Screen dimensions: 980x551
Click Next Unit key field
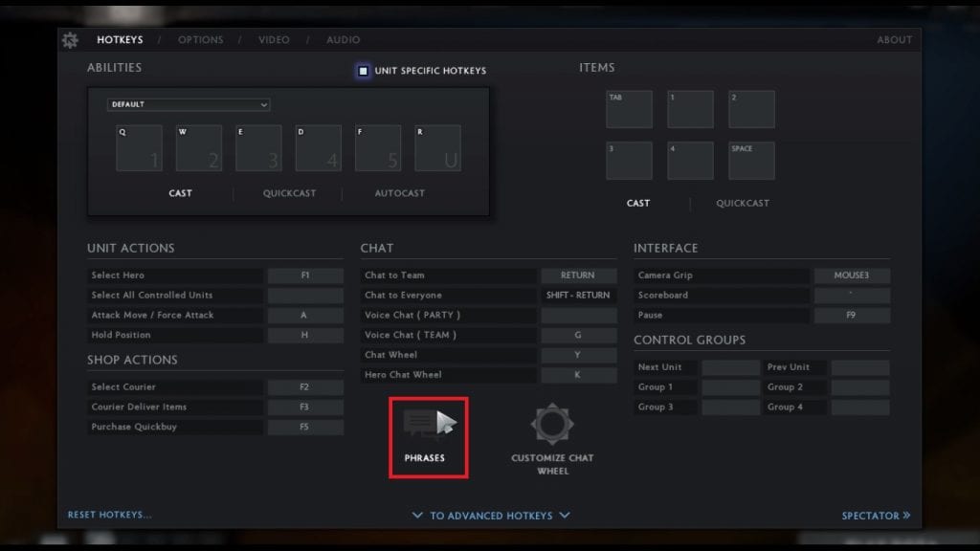point(730,367)
